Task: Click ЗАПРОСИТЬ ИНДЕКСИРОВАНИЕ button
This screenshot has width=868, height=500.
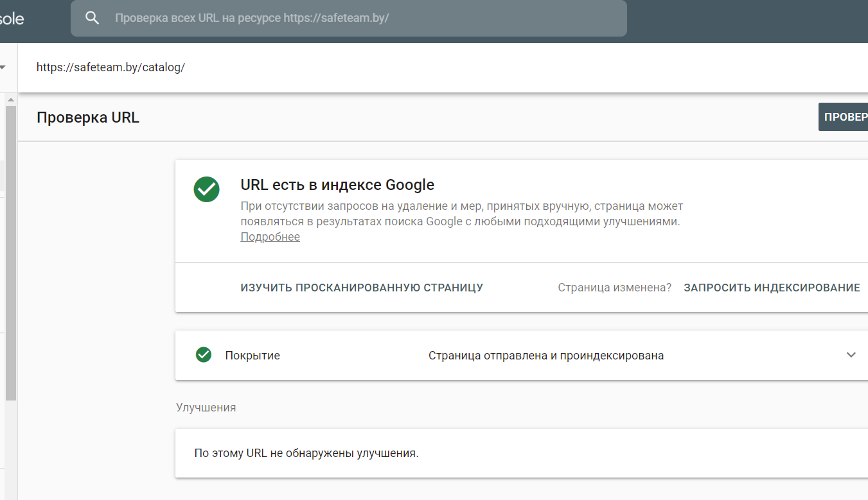Action: 772,288
